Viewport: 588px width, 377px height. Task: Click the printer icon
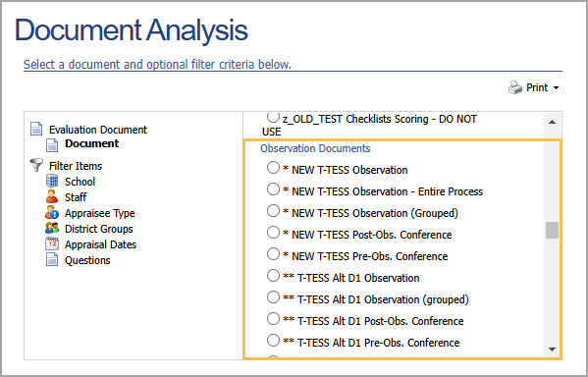pos(515,87)
